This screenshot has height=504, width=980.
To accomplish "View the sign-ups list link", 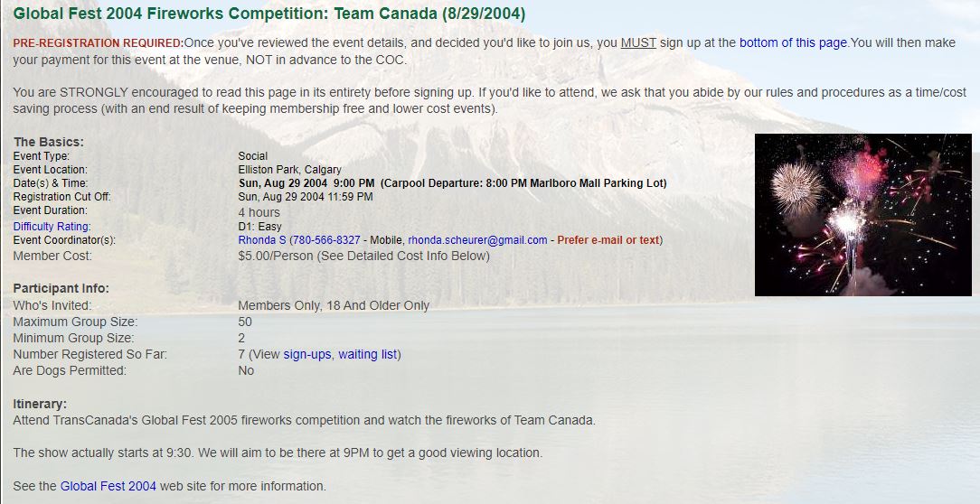I will click(x=307, y=354).
